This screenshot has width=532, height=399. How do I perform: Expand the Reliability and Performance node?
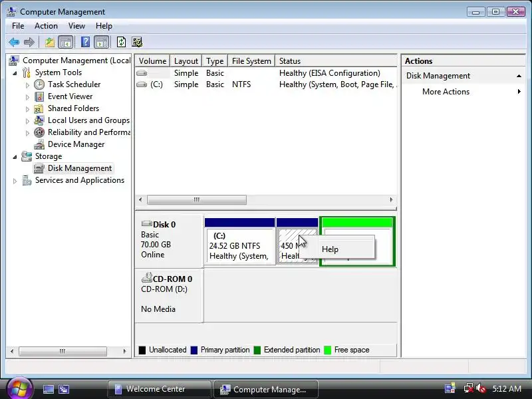tap(27, 133)
